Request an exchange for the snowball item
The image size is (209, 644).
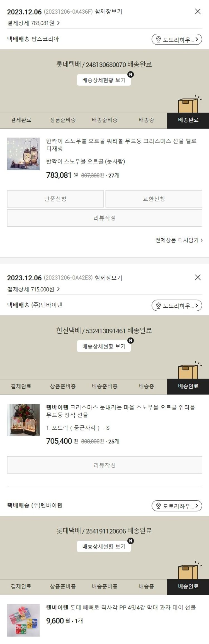[x=154, y=199]
